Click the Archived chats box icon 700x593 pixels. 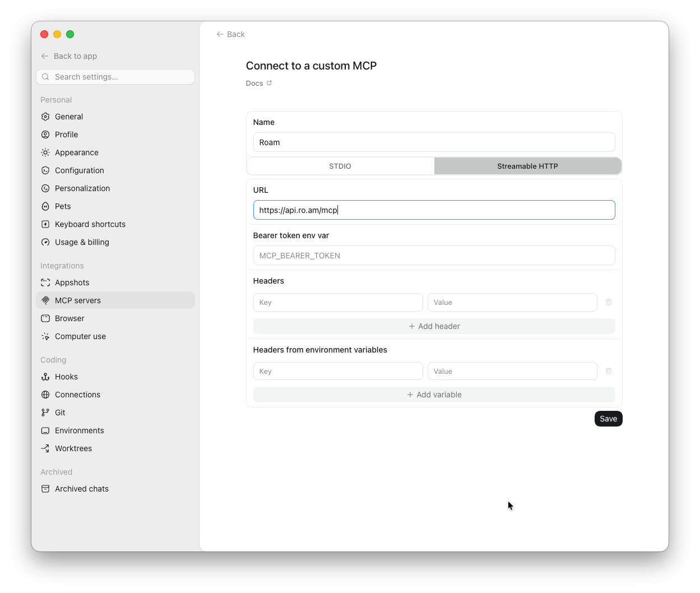[x=45, y=489]
